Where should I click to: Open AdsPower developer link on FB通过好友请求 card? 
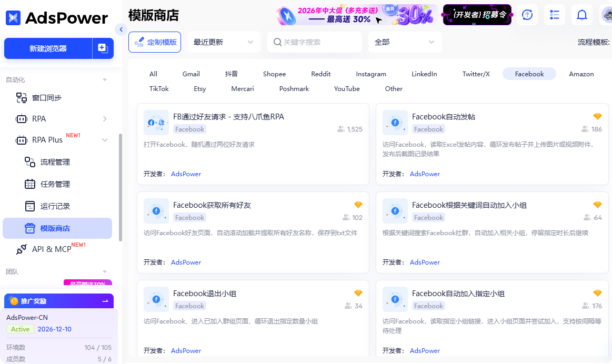(x=186, y=174)
